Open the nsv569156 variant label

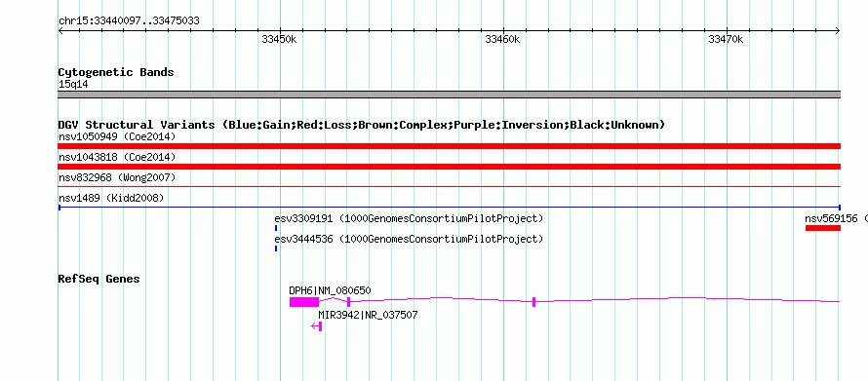click(836, 218)
